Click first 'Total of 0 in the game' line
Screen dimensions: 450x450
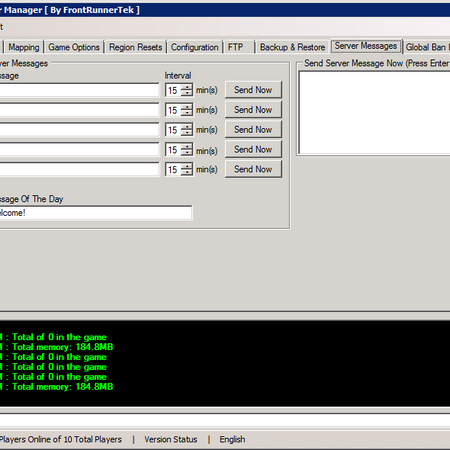pyautogui.click(x=59, y=337)
